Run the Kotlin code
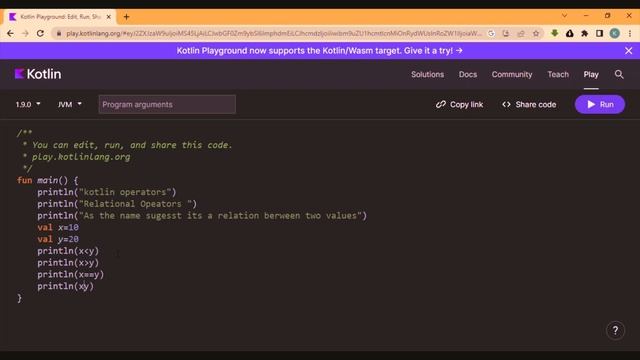The image size is (640, 360). [x=600, y=104]
